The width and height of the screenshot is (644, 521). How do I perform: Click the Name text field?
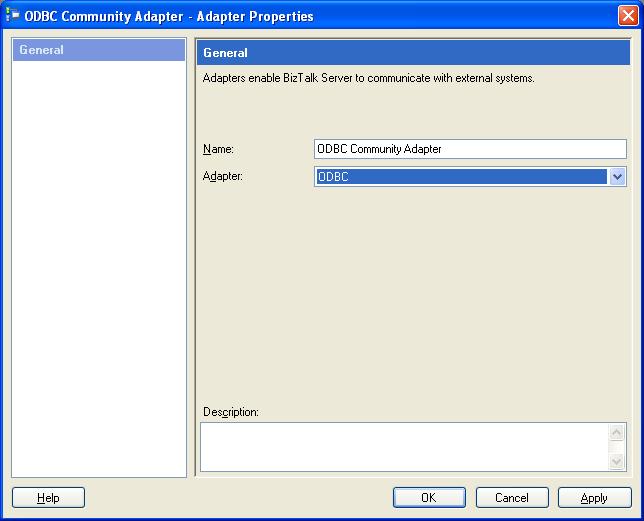coord(470,149)
